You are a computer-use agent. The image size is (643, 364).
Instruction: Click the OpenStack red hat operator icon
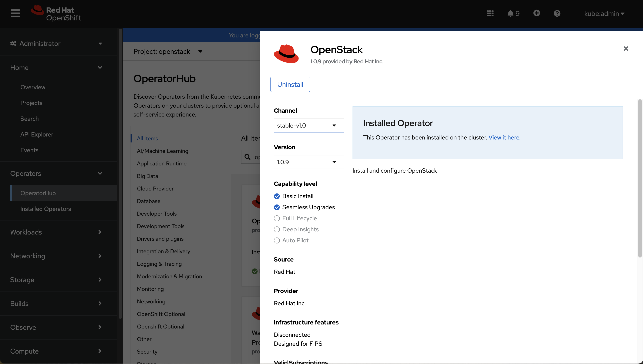(x=286, y=54)
